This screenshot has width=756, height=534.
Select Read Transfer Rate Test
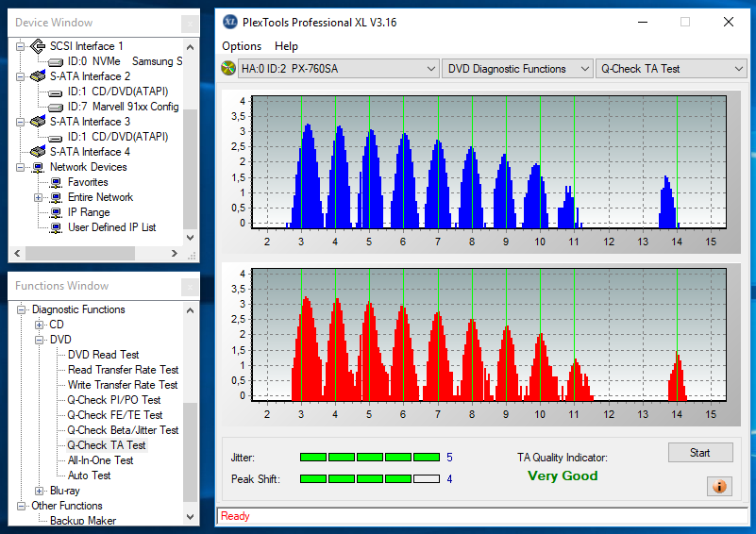pyautogui.click(x=123, y=370)
